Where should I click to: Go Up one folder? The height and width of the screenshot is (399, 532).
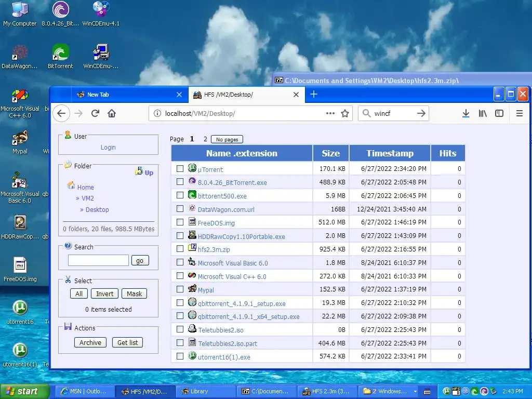coord(144,172)
